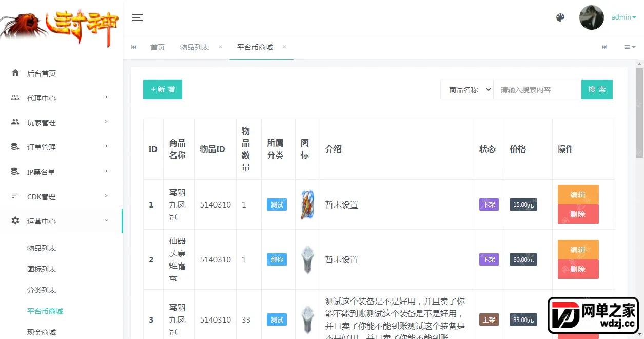Open the 商品名称 search field dropdown
The width and height of the screenshot is (644, 339).
(467, 89)
